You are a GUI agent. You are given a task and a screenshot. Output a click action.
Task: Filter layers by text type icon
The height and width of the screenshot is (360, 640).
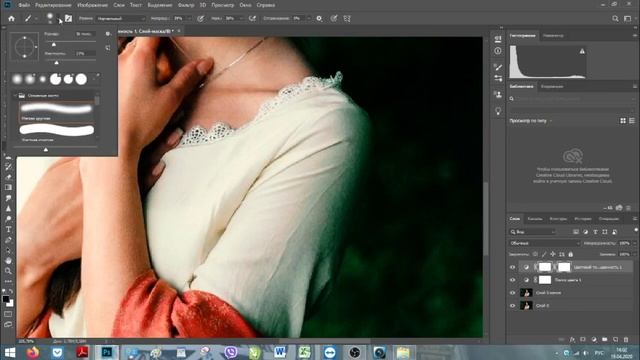coord(595,232)
